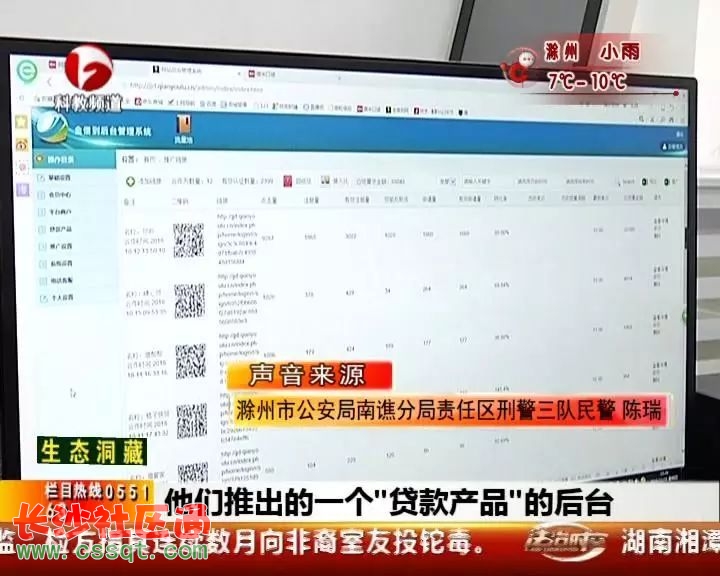720x576 pixels.
Task: Click the Search button in filter bar
Action: (x=625, y=182)
